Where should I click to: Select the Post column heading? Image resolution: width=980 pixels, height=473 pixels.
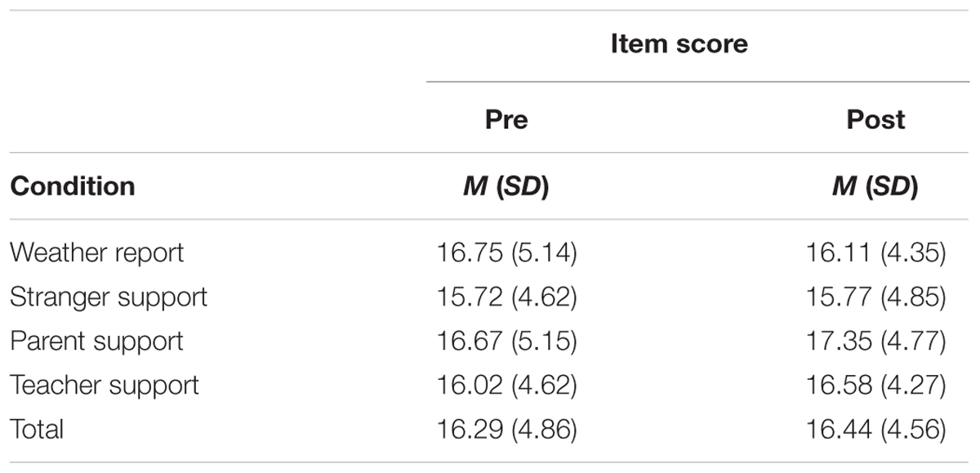875,119
